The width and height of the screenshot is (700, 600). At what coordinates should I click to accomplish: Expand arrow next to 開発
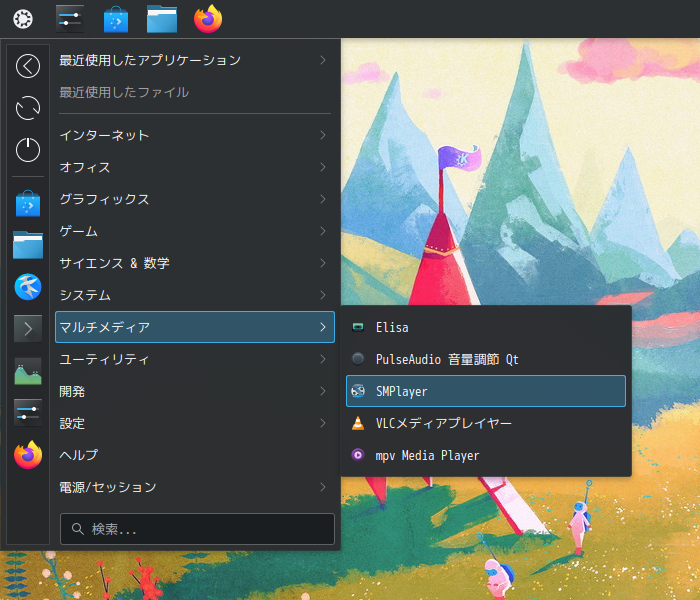(323, 391)
